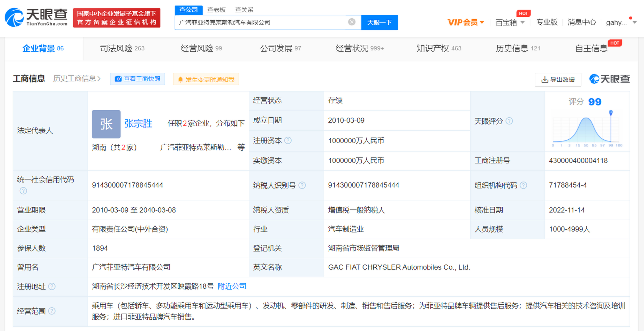Image resolution: width=644 pixels, height=331 pixels.
Task: Open the TianYanCha logo homepage
Action: tap(36, 17)
